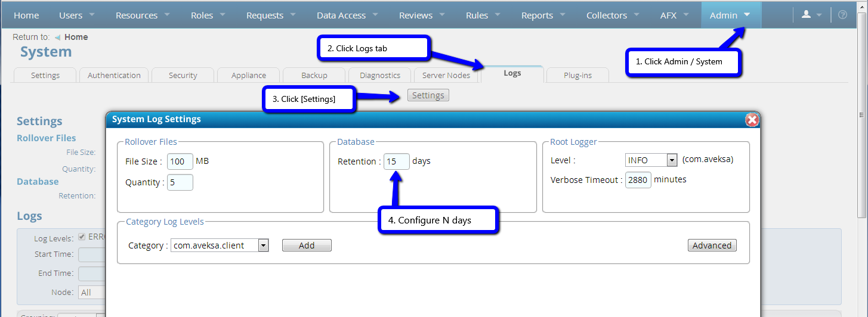
Task: Open the help question mark icon
Action: (x=842, y=15)
